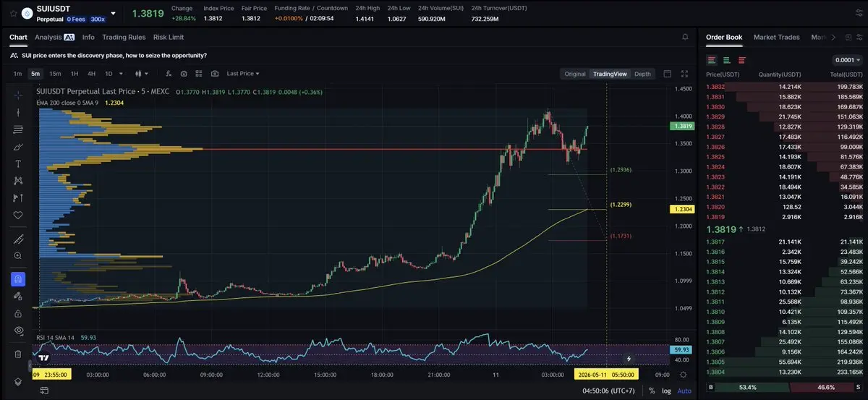Open the chart layout grid icon

tap(199, 74)
